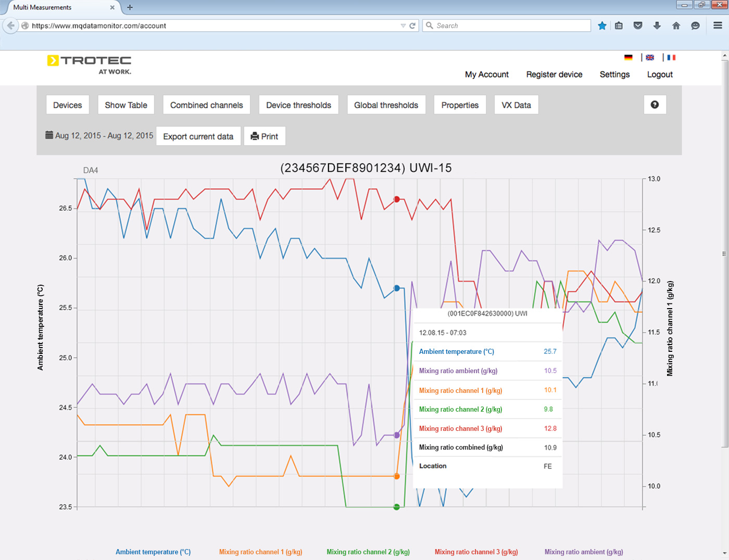
Task: Toggle Mixing ratio channel 3 legend entry
Action: [476, 552]
